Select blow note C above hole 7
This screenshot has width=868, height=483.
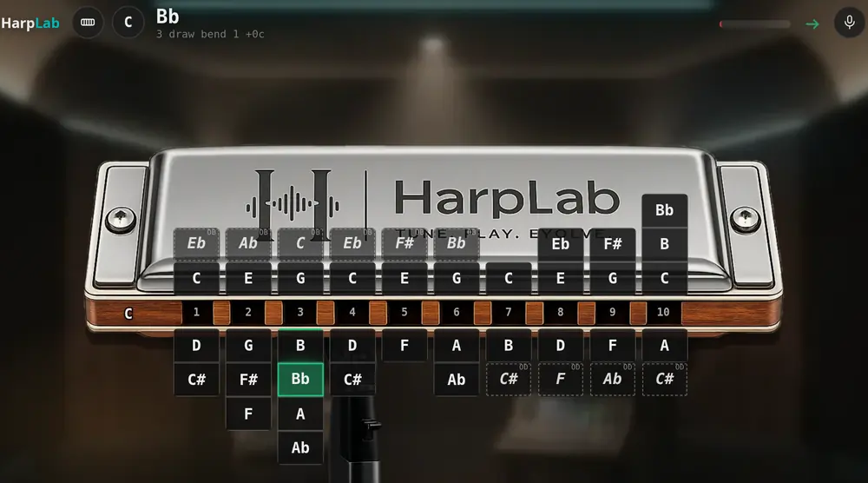point(508,278)
